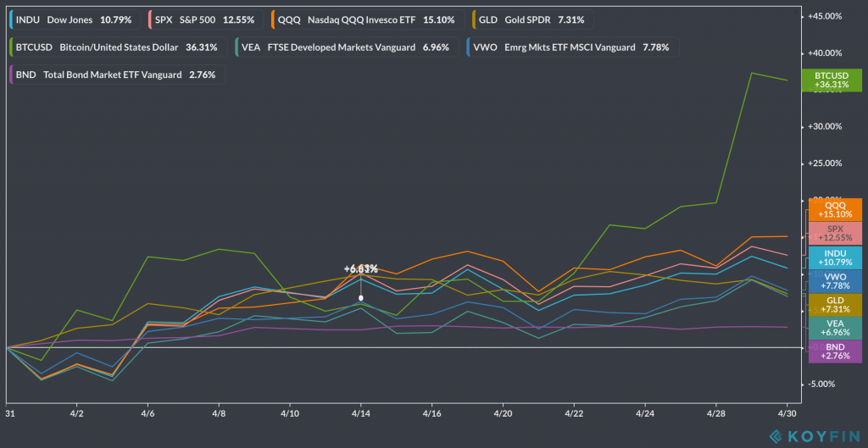Select the blue VWO +7.78% axis tag

tap(835, 281)
